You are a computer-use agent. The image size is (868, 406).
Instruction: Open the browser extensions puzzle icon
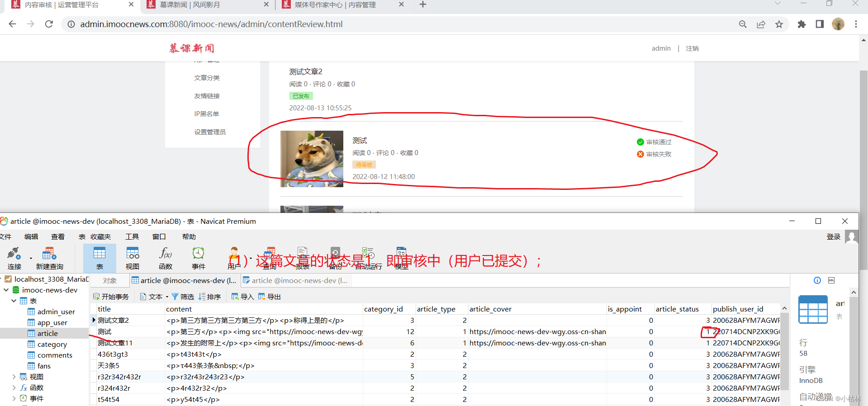pyautogui.click(x=802, y=24)
